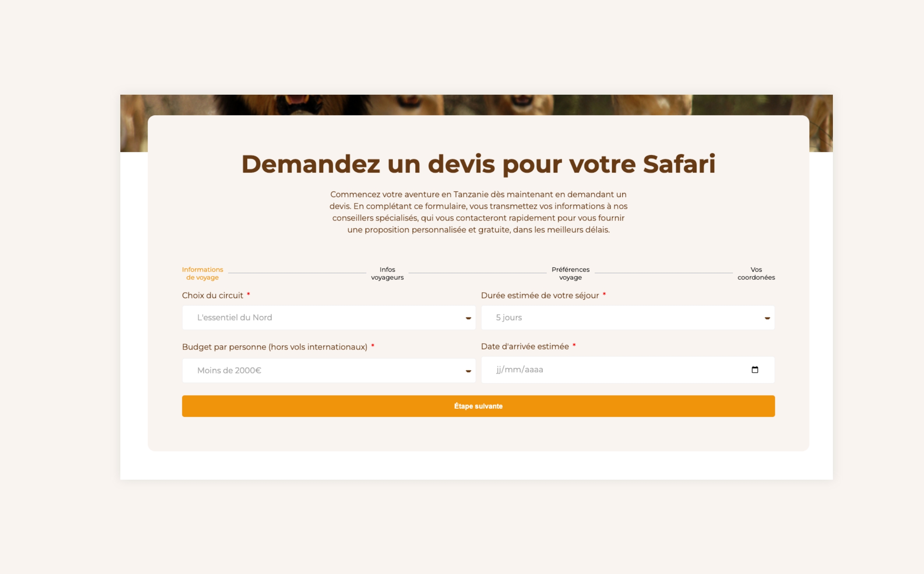Click the heading Demandez un devis pour votre Safari

point(478,164)
